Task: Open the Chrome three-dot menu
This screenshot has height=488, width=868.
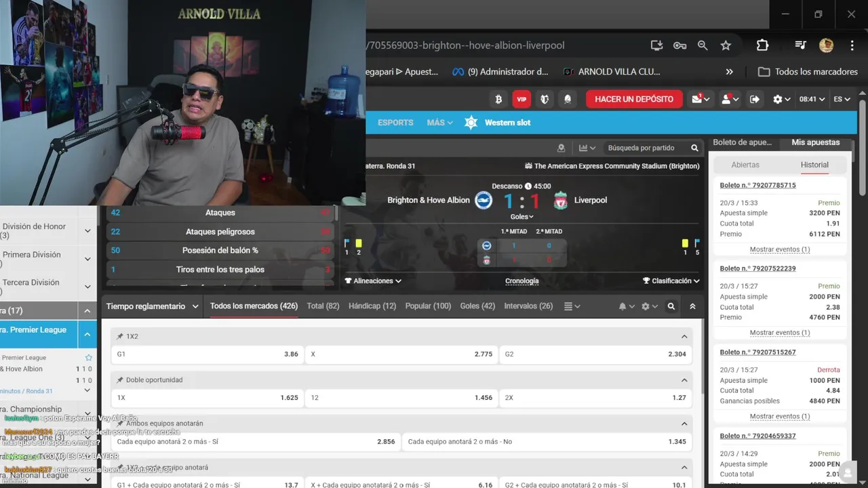Action: coord(852,45)
